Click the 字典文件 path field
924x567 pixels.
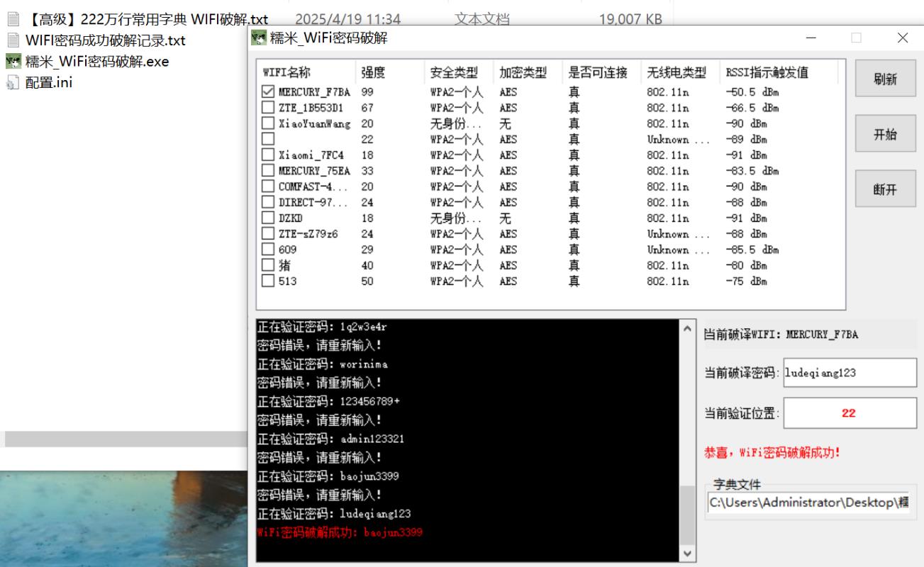click(808, 502)
